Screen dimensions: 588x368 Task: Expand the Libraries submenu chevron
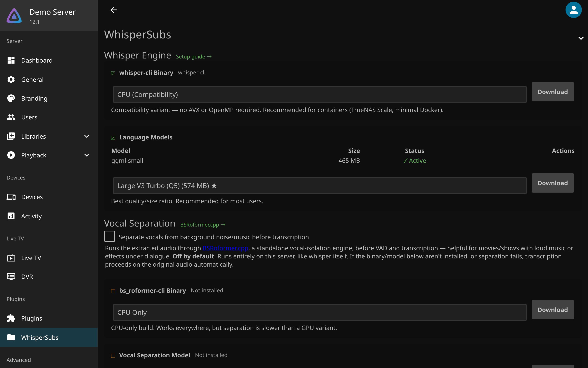pos(87,136)
